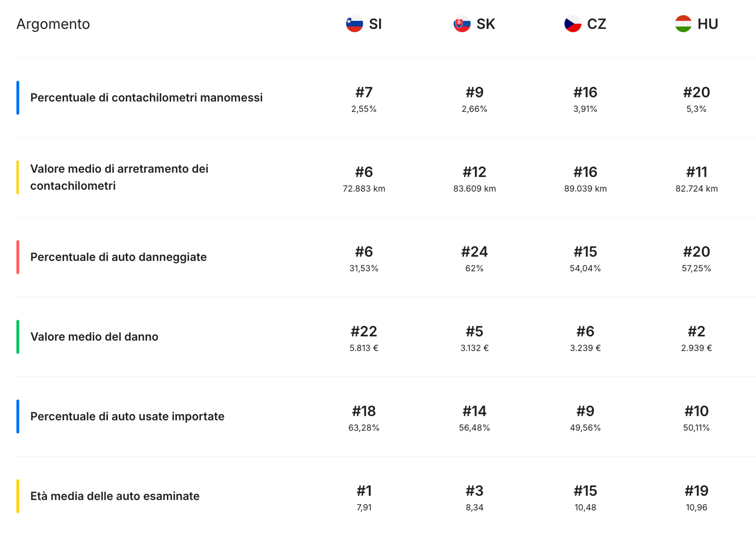756x548 pixels.
Task: Open Età media delle auto esaminate
Action: point(115,496)
